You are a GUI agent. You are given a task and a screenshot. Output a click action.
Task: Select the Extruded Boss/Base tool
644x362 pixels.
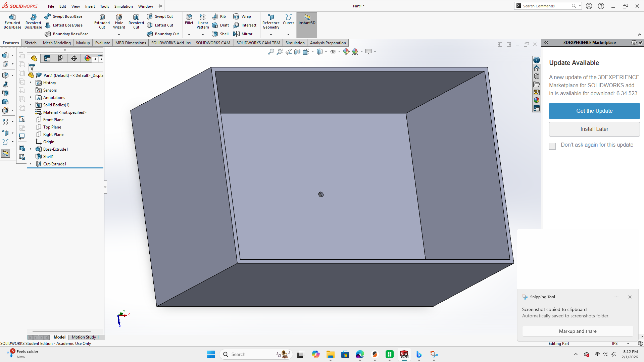[x=12, y=21]
